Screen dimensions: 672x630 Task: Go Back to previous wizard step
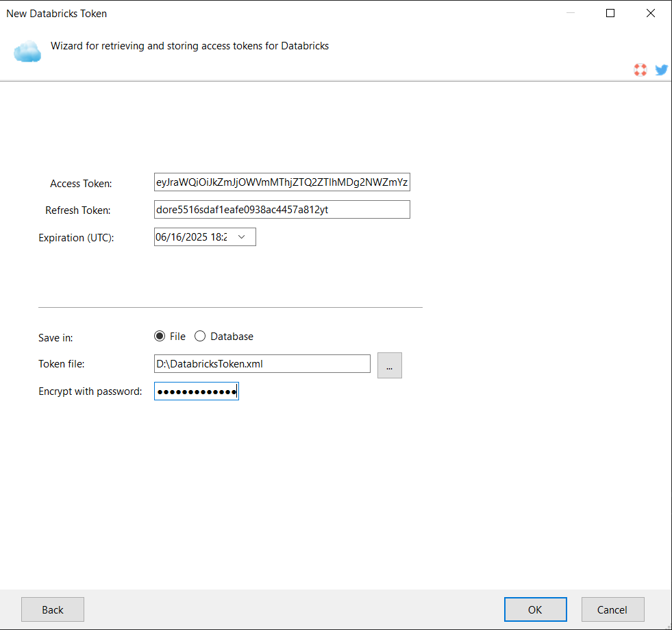click(x=53, y=609)
